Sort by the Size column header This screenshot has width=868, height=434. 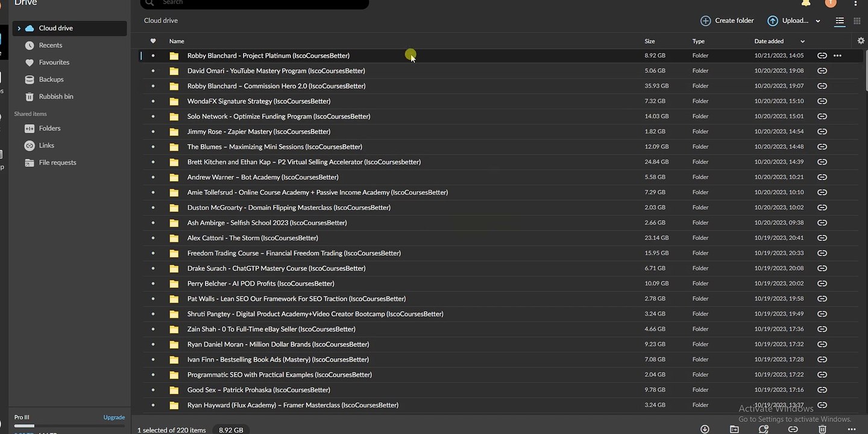pos(650,41)
